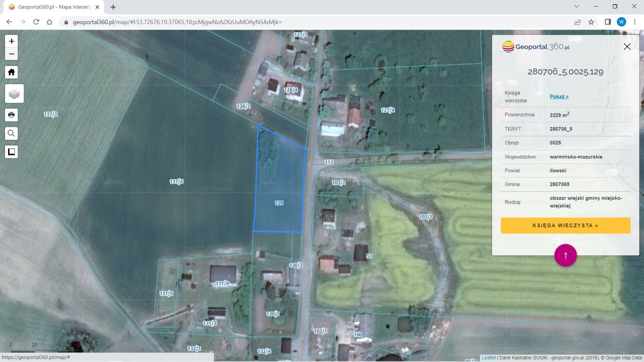Click parcel 131/3 on the map

tap(210, 323)
